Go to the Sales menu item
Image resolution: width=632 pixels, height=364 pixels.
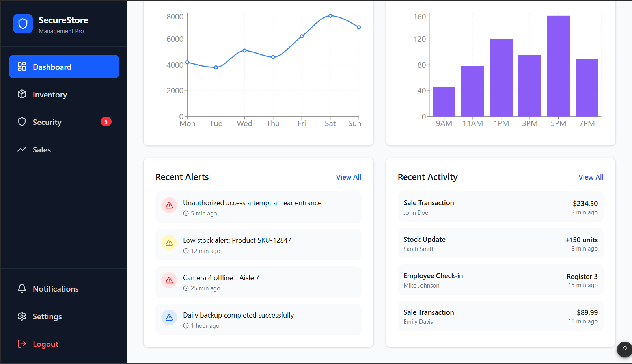[x=64, y=149]
